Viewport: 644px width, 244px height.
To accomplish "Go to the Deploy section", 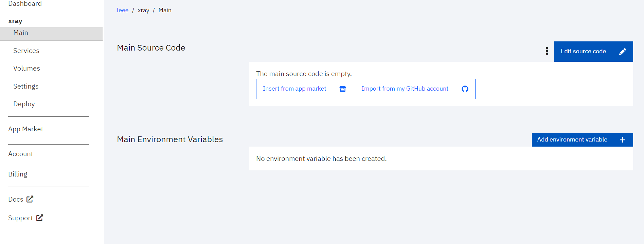I will 24,104.
